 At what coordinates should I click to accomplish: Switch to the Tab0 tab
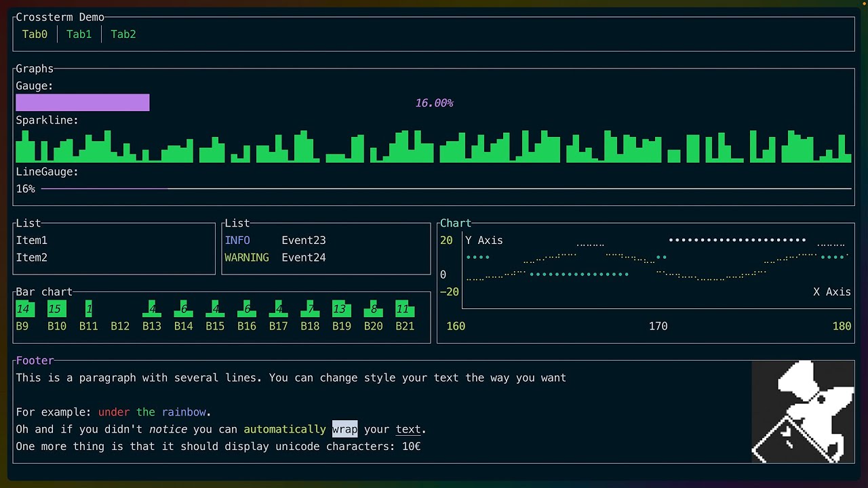(x=35, y=34)
